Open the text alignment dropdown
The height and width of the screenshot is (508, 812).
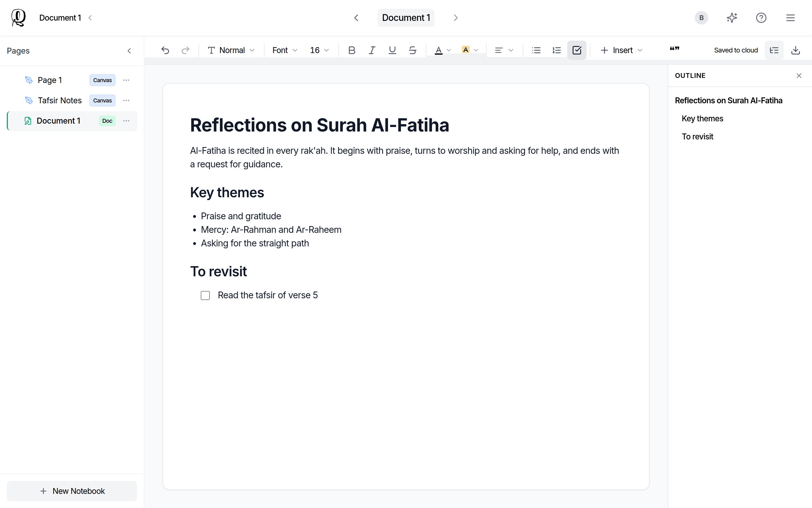(504, 51)
